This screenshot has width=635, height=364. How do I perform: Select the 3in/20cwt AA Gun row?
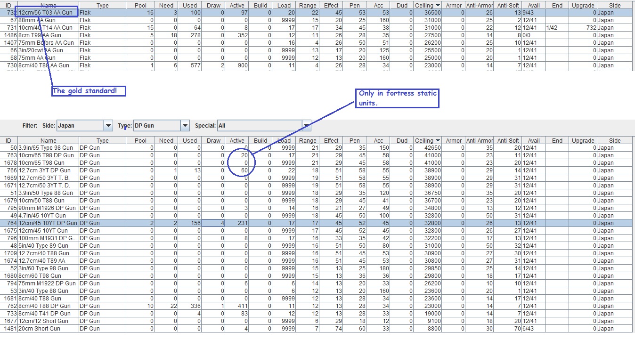pos(316,50)
